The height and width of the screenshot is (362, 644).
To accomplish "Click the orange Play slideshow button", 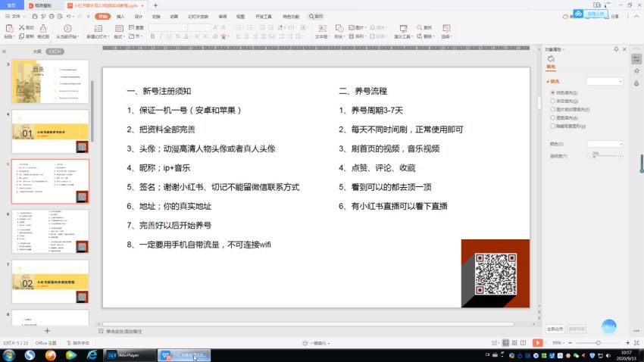I will [537, 343].
